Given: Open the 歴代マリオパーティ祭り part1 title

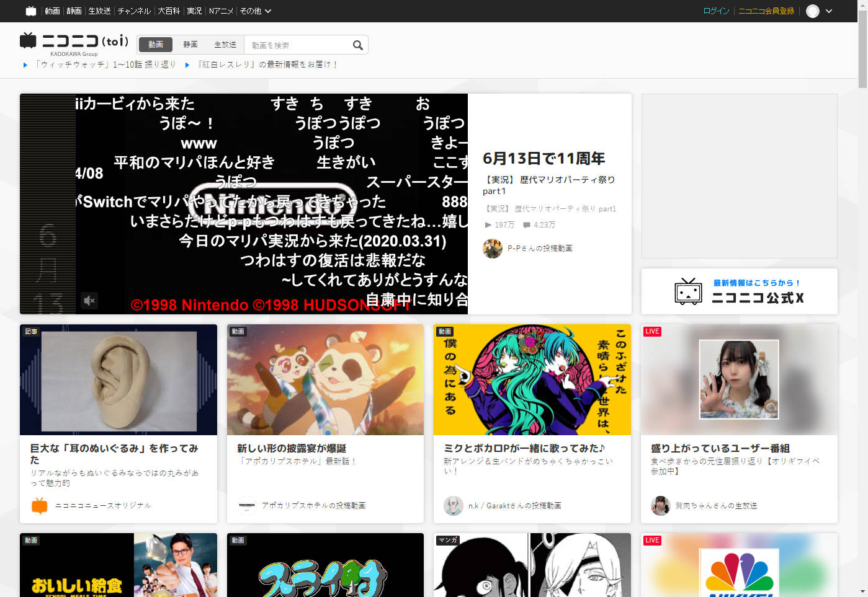Looking at the screenshot, I should [x=549, y=185].
